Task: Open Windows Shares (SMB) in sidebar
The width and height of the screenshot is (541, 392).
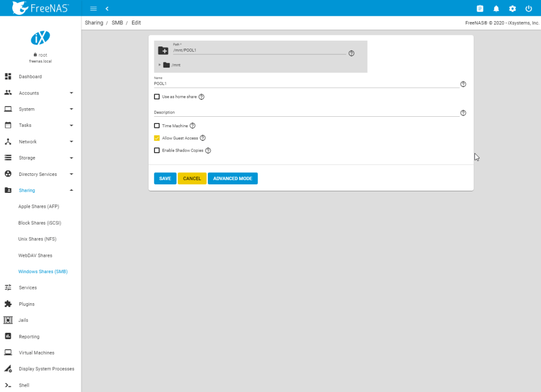Action: [43, 272]
